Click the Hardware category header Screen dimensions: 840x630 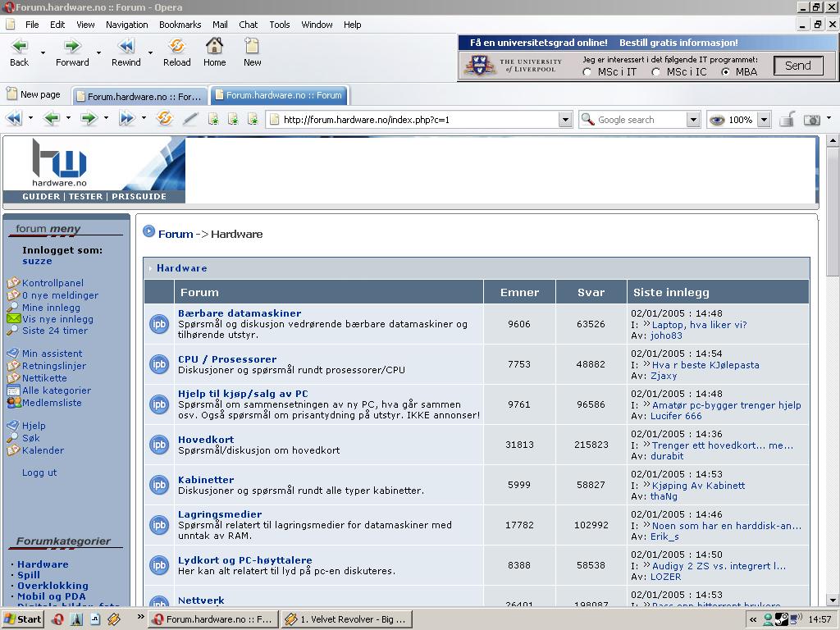181,268
